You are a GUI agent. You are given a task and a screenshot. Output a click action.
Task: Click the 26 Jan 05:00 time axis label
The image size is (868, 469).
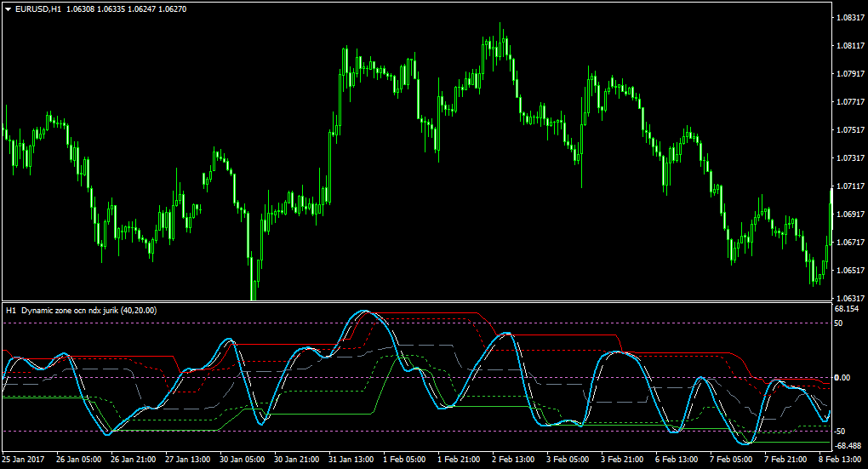(78, 460)
